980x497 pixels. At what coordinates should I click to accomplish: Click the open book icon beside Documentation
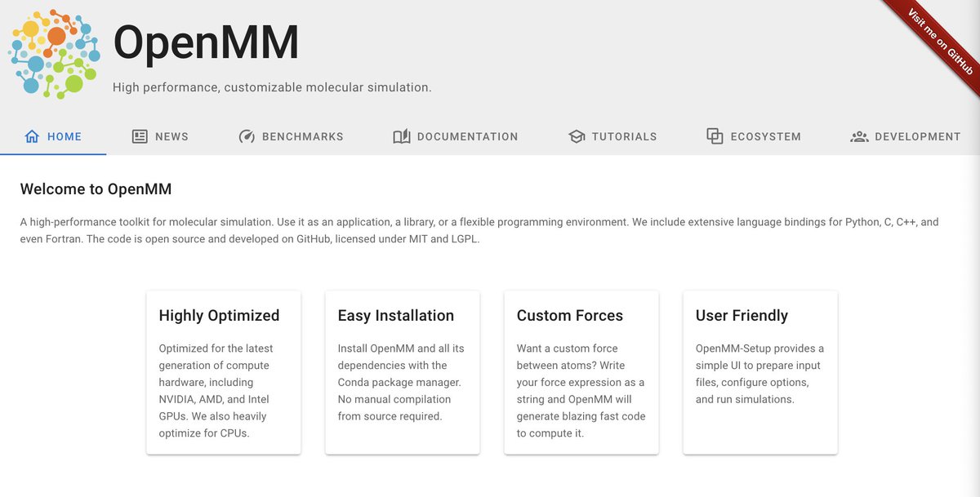click(401, 136)
